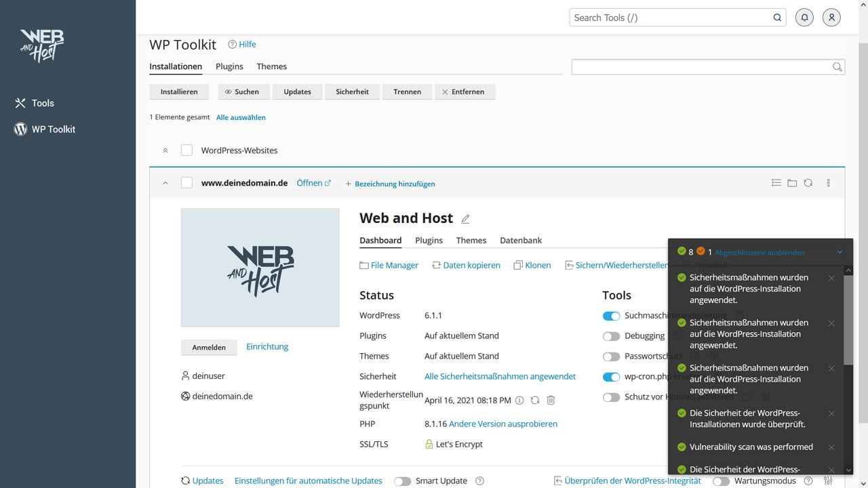
Task: Collapse the notification panel chevron
Action: coord(840,252)
